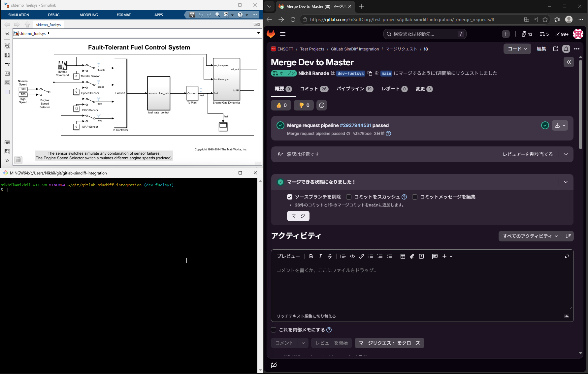
Task: Open the all-activity filter dropdown
Action: click(x=531, y=236)
